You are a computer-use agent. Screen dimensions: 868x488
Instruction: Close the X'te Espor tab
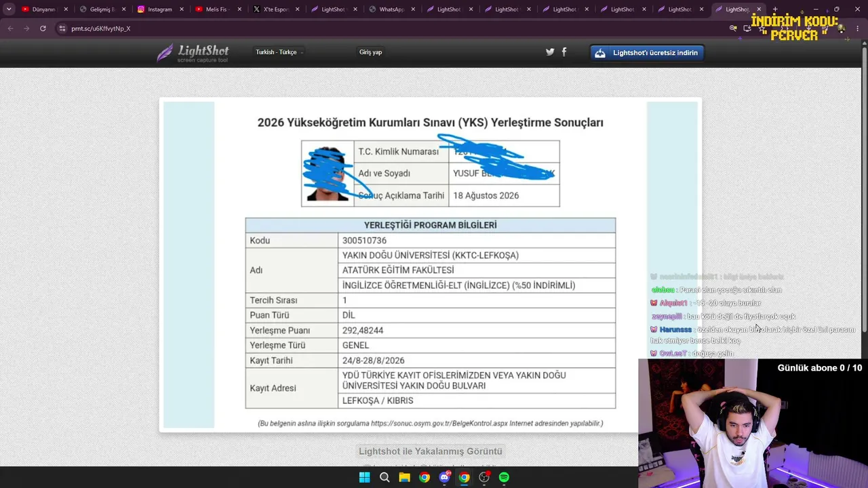(297, 9)
